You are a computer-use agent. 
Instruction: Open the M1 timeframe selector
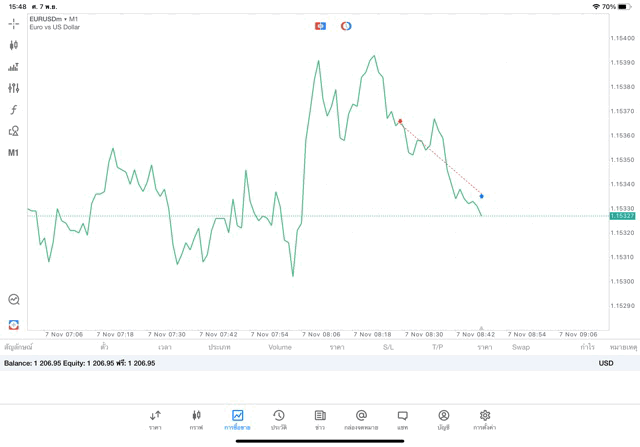[14, 153]
